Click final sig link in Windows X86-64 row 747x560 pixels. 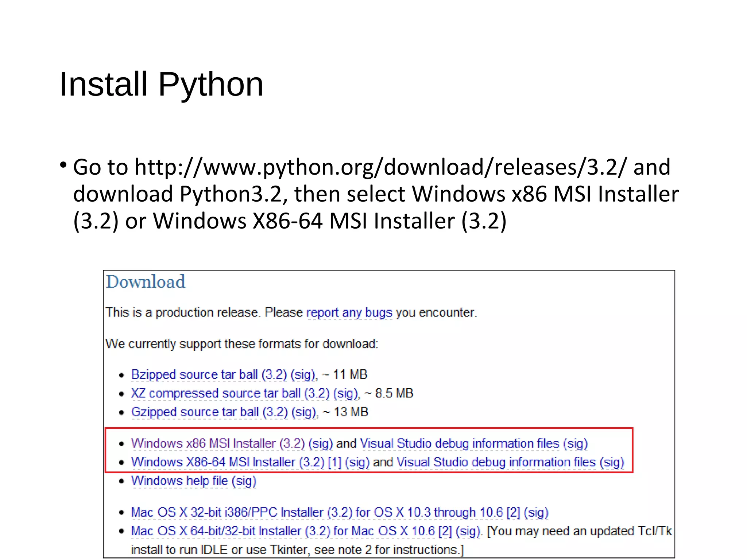pos(612,462)
